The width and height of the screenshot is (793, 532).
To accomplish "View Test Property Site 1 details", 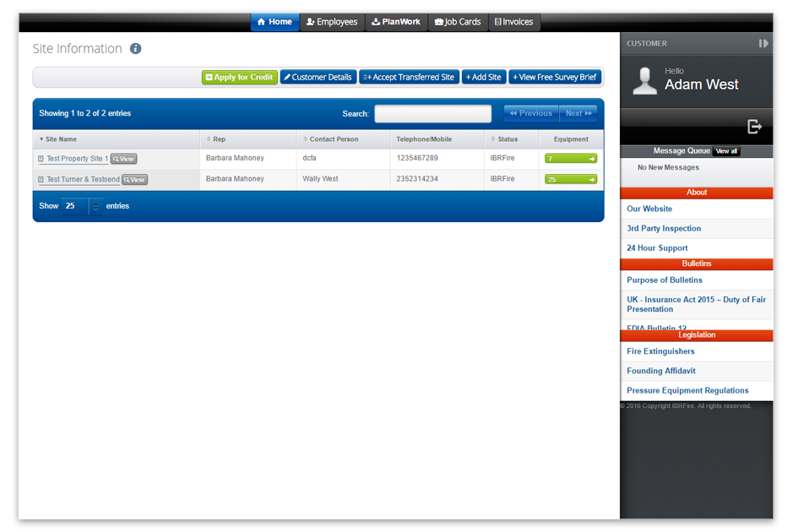I will [123, 159].
